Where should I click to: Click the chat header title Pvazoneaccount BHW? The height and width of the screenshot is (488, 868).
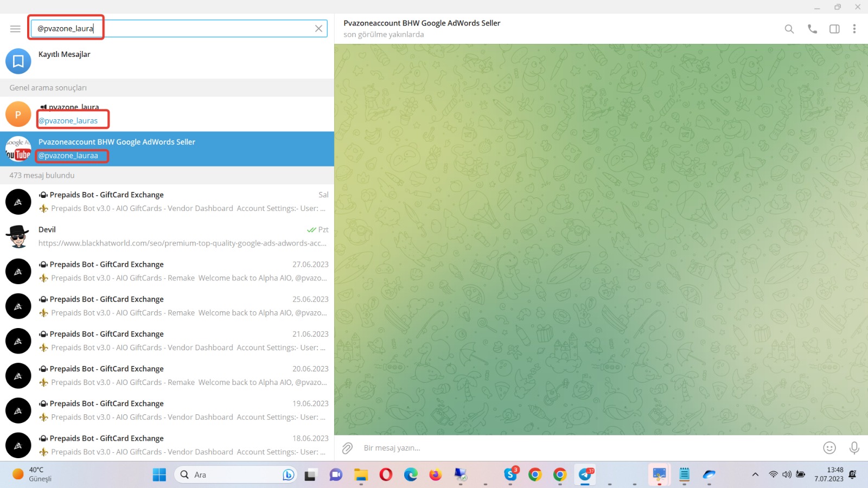click(422, 23)
